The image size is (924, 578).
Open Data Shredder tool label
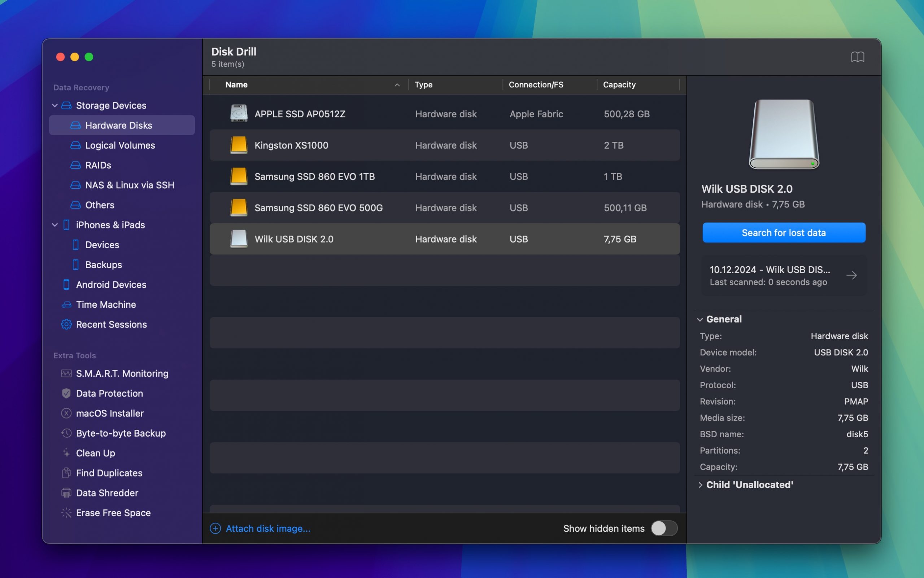click(x=107, y=493)
